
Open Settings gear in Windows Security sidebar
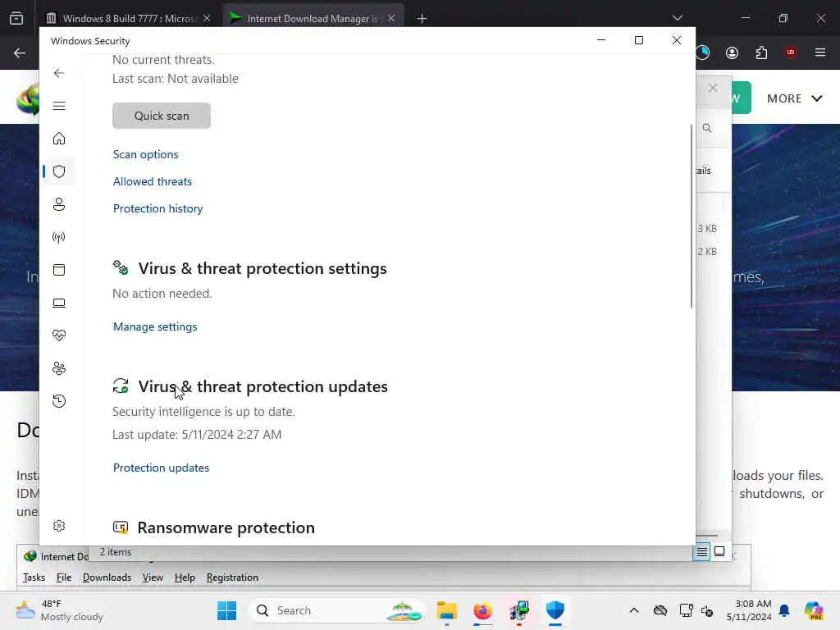point(59,526)
